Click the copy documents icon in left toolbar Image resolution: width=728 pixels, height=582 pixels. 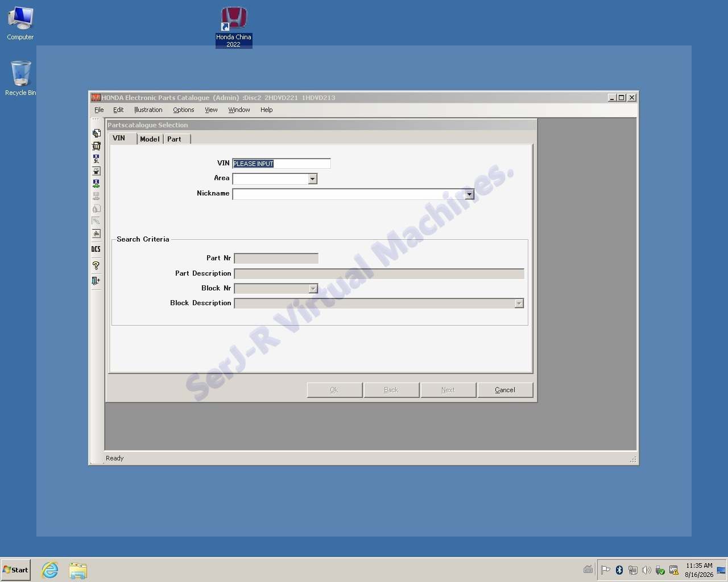[x=96, y=133]
